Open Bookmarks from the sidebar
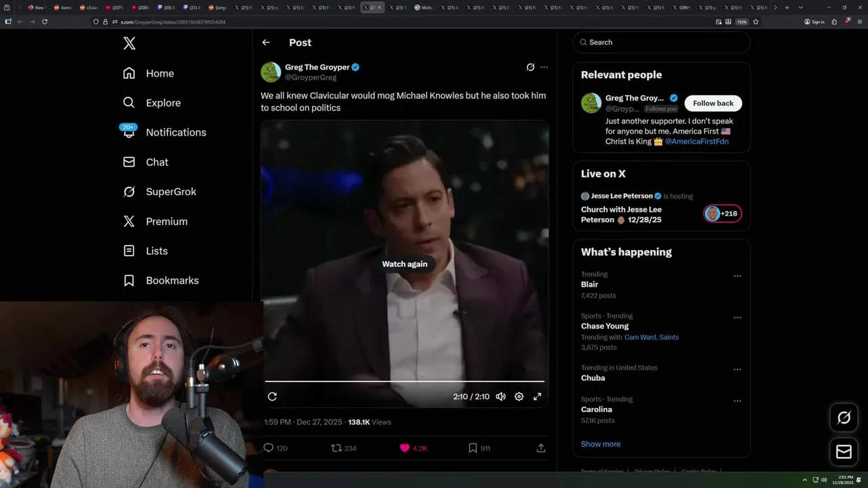The height and width of the screenshot is (488, 868). [161, 281]
